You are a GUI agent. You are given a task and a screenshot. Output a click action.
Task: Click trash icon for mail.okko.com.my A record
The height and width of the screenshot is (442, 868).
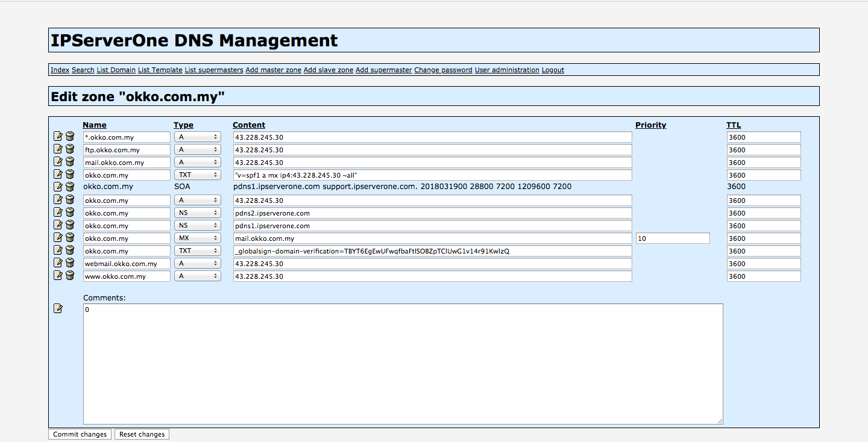[x=70, y=162]
